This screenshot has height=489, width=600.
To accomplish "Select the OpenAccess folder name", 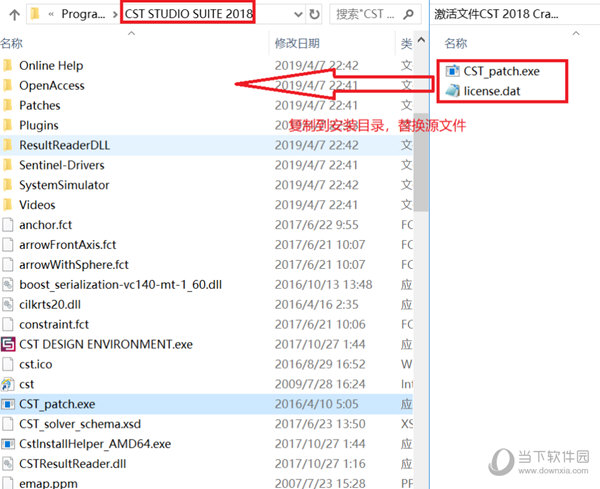I will tap(52, 85).
